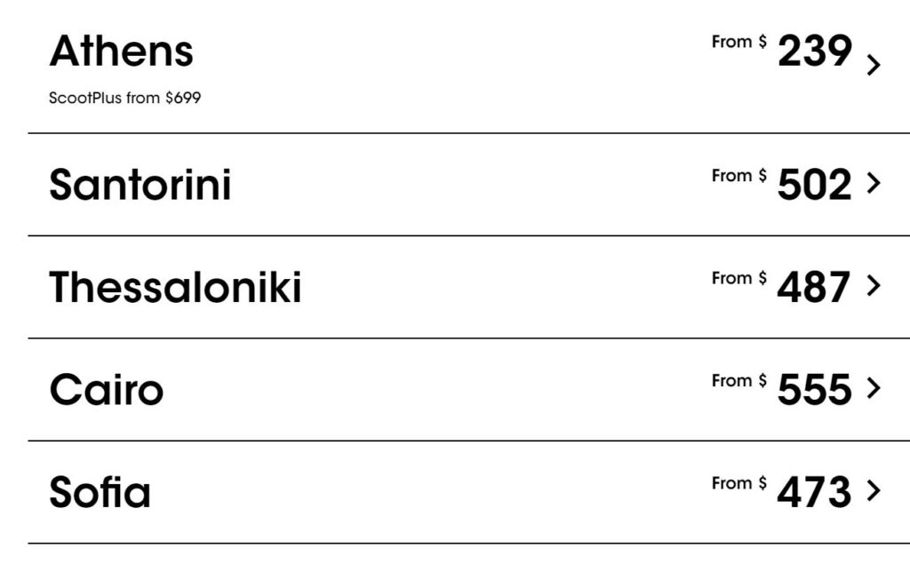The height and width of the screenshot is (588, 910).
Task: Click "From $" label in Sofia row
Action: pos(738,483)
